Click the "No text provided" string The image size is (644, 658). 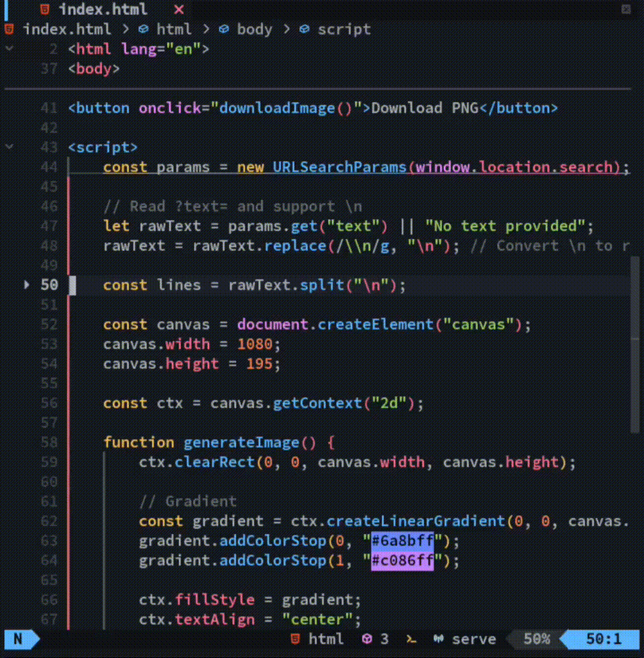click(x=505, y=226)
